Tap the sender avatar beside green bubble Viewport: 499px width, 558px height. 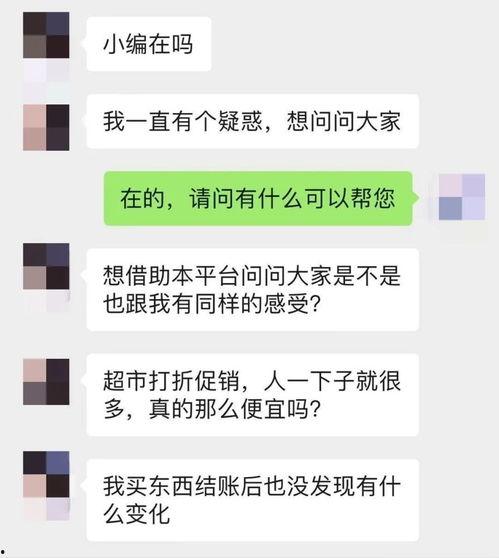coord(462,197)
